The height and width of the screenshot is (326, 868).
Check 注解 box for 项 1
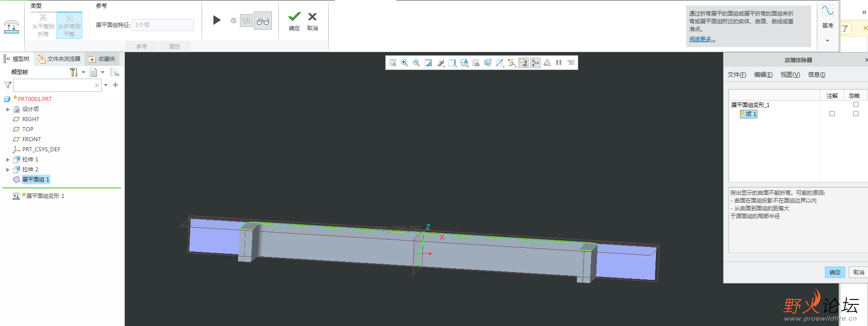832,114
